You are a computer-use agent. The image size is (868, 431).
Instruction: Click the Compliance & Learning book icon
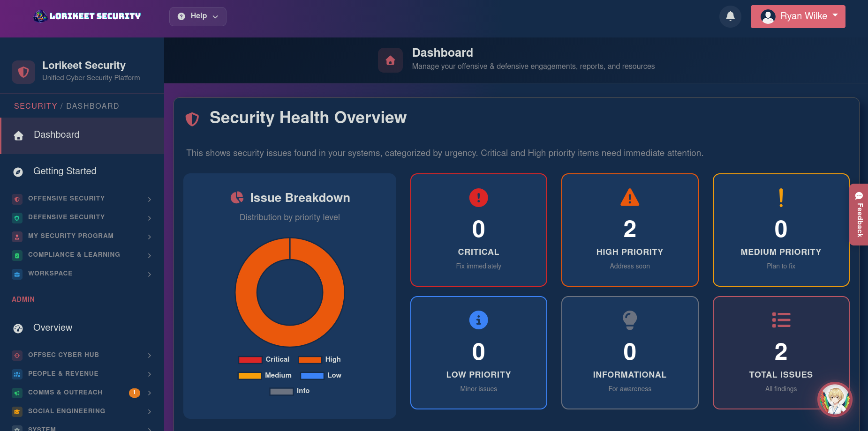click(17, 255)
